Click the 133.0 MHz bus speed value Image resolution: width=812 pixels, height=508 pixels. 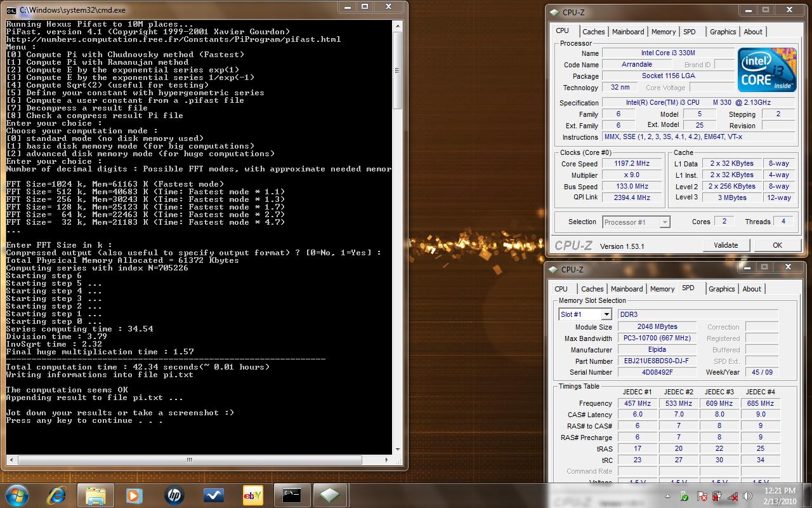coord(632,187)
